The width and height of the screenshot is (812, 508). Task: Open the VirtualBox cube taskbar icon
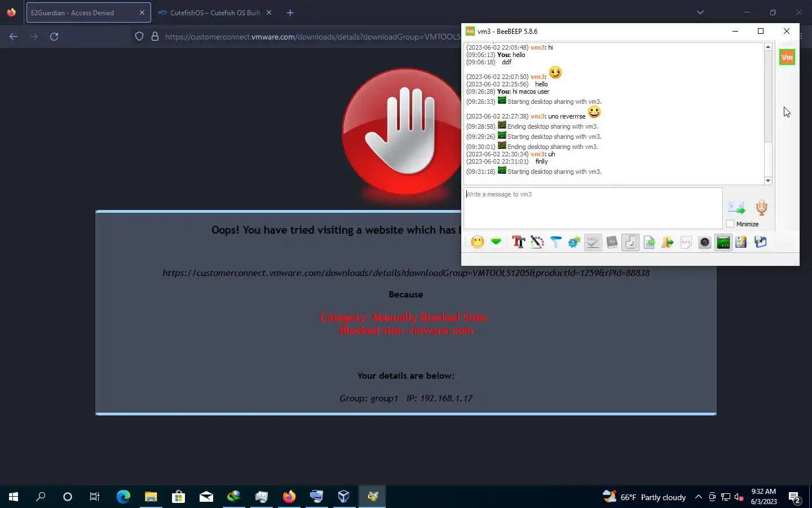pos(344,497)
